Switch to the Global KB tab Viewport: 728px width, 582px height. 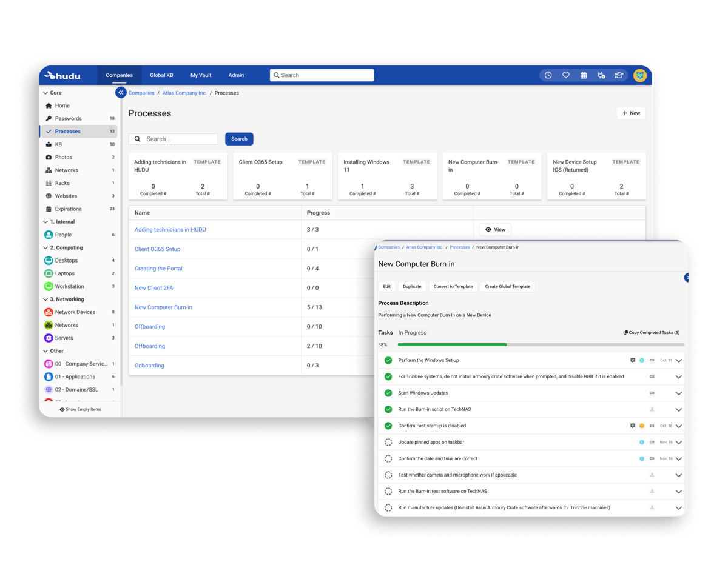click(x=161, y=75)
